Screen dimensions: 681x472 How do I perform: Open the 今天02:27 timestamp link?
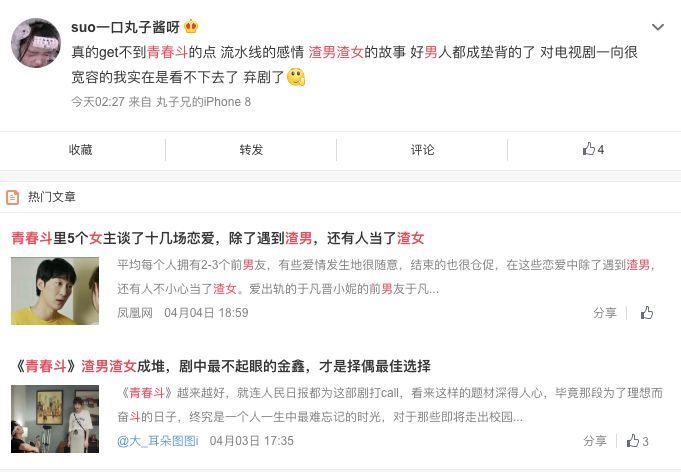click(x=98, y=102)
